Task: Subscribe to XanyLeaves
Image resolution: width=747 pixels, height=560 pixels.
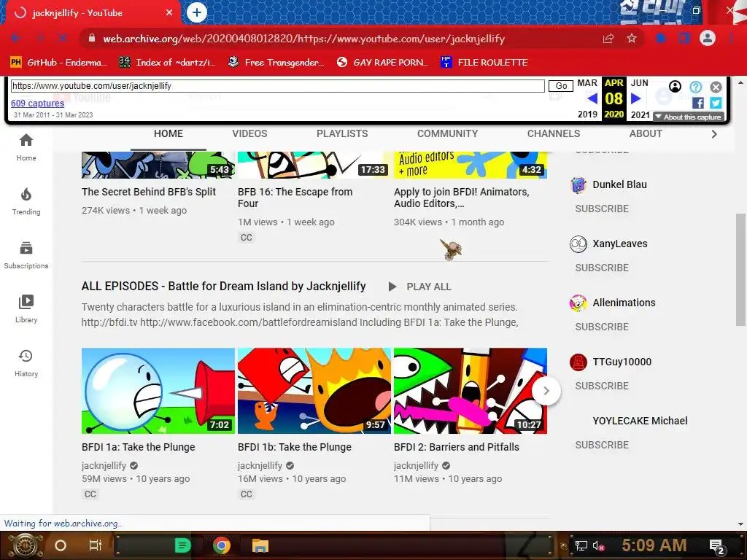Action: coord(602,268)
